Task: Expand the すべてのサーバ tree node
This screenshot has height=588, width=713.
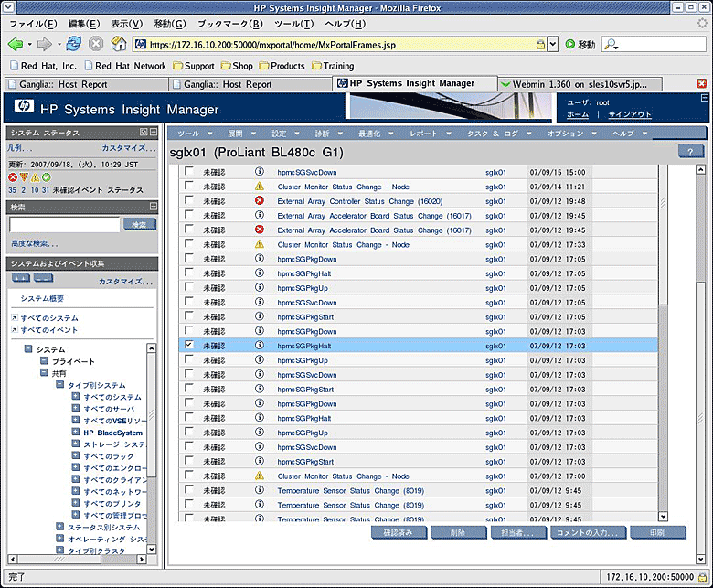Action: tap(76, 408)
